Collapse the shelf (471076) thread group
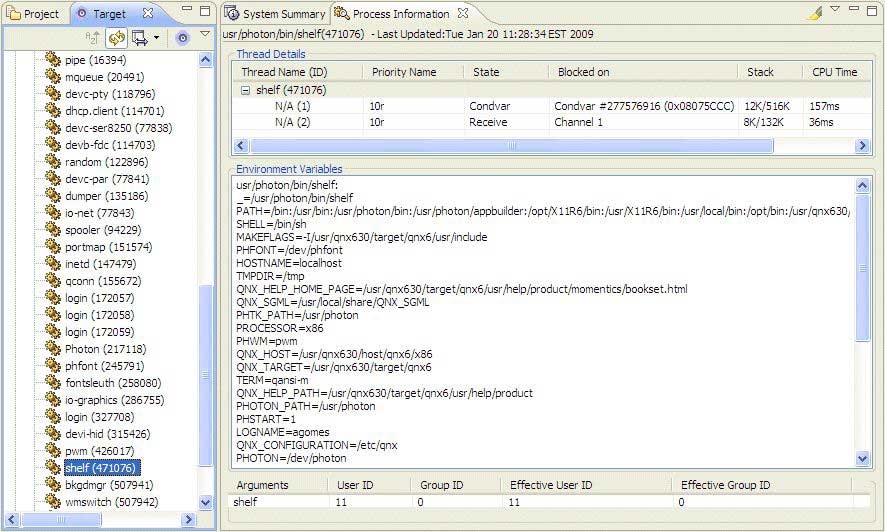 point(245,90)
